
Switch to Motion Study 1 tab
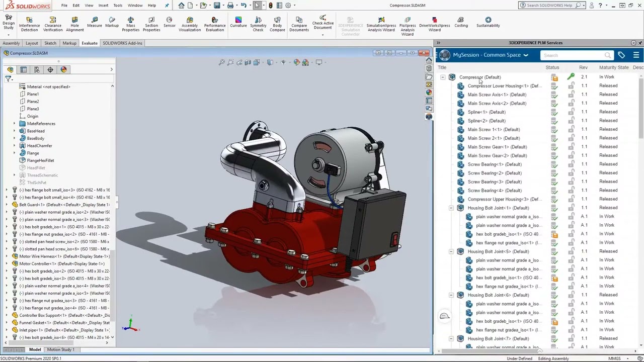pos(61,349)
